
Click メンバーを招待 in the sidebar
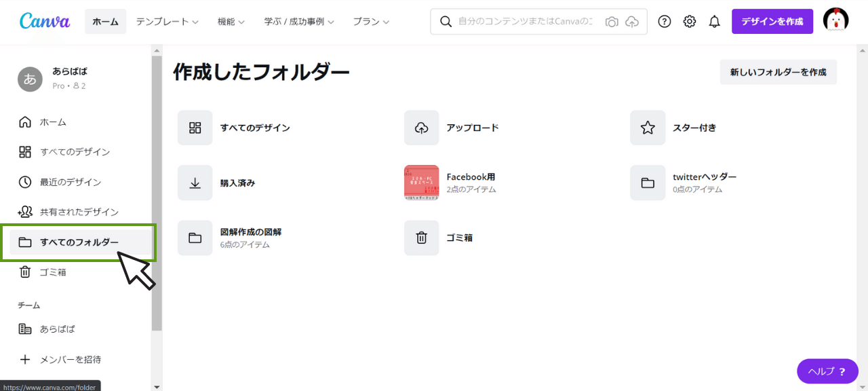click(80, 360)
